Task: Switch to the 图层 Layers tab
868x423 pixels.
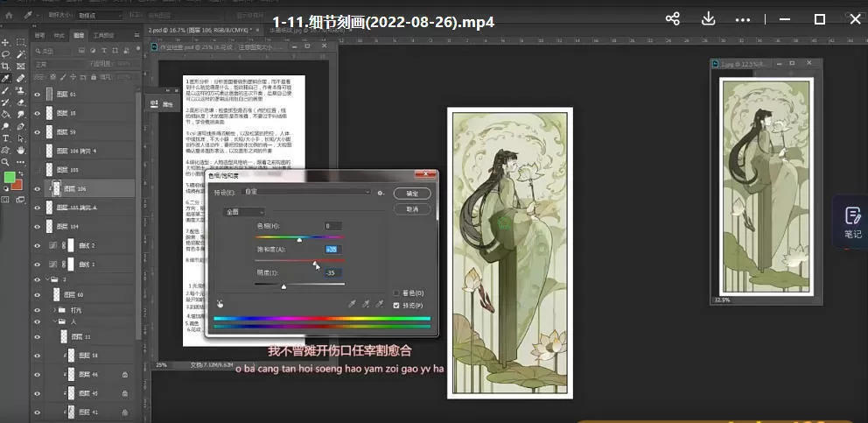Action: point(79,36)
